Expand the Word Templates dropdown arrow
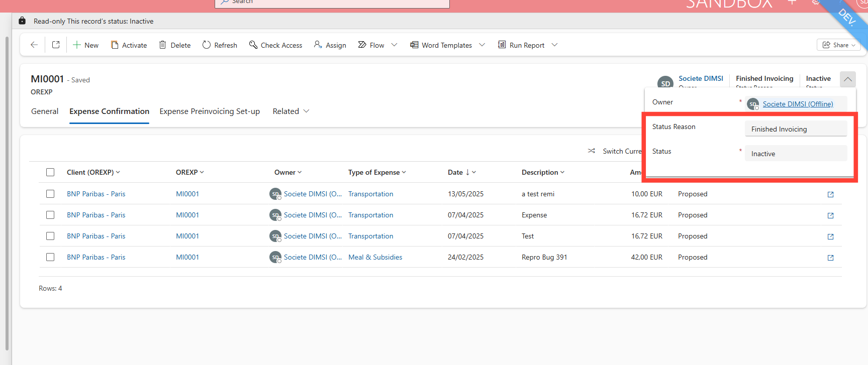 tap(482, 45)
